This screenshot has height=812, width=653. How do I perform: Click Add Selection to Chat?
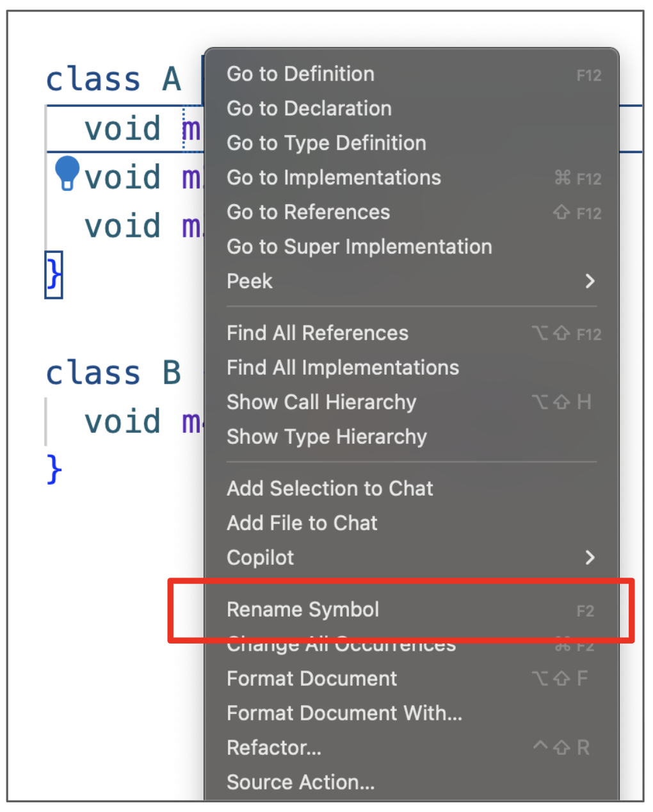pyautogui.click(x=330, y=489)
